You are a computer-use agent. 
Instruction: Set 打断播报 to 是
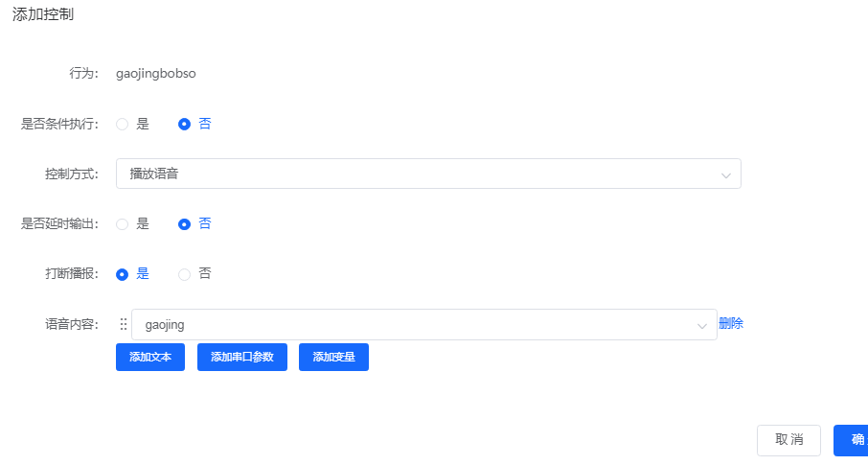(x=123, y=274)
